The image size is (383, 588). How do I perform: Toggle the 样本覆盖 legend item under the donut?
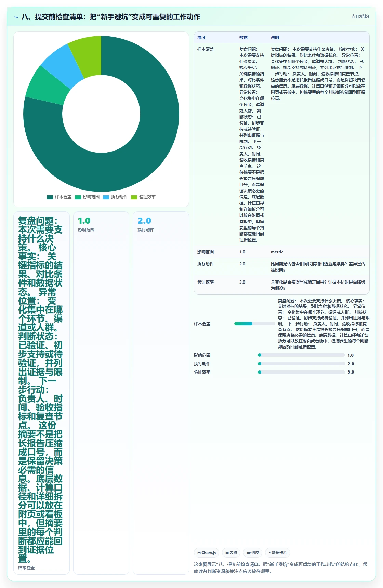(59, 197)
